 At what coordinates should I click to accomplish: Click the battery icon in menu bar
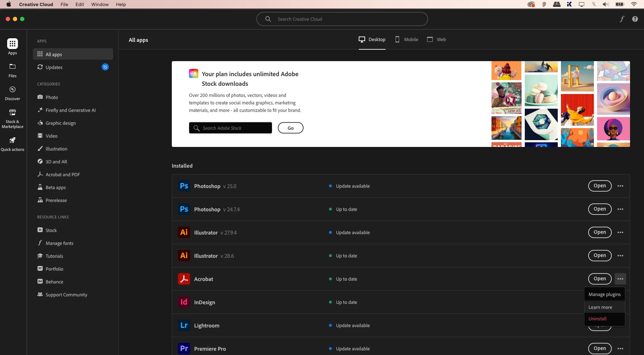pos(620,4)
